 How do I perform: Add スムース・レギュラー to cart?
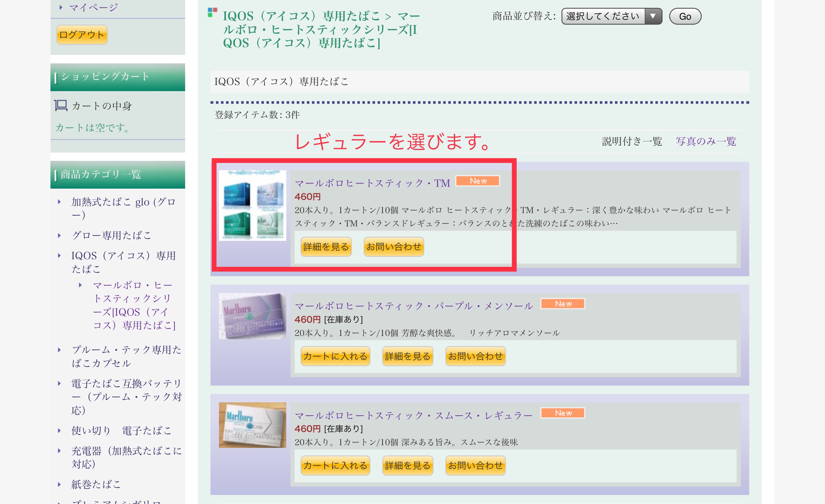click(x=335, y=465)
